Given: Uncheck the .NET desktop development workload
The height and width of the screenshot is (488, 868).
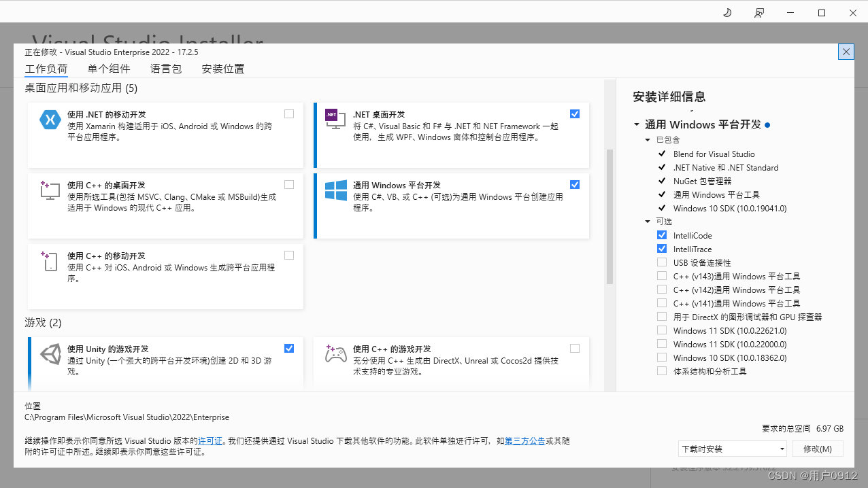Looking at the screenshot, I should (575, 114).
